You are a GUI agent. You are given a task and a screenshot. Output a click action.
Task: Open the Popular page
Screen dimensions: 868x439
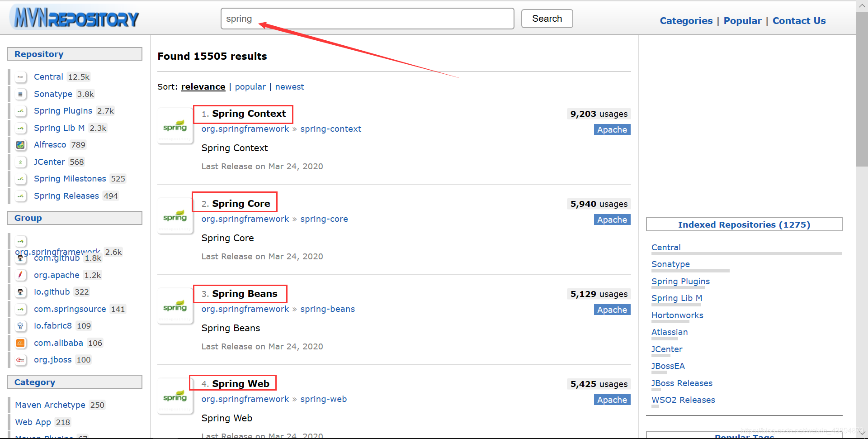[742, 21]
